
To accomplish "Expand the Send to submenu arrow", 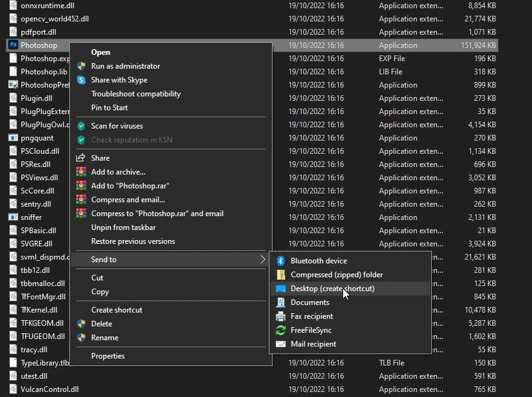I will [263, 260].
